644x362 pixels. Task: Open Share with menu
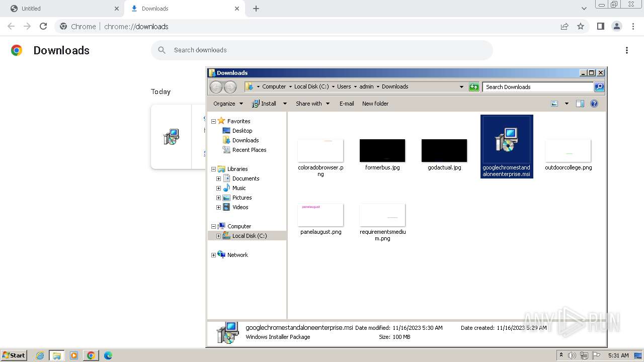coord(312,104)
